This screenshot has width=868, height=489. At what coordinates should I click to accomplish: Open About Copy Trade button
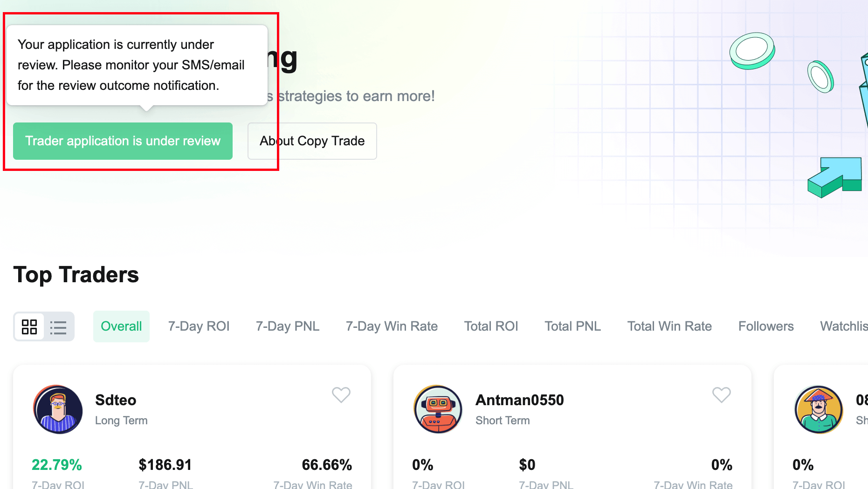(x=312, y=141)
